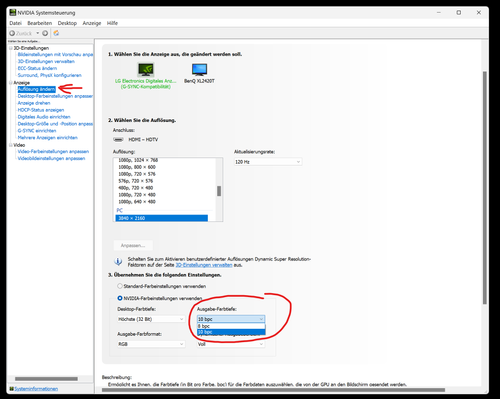Select resolution 1080p, 640 × 480
Viewport: 500px width, 399px height.
(137, 202)
